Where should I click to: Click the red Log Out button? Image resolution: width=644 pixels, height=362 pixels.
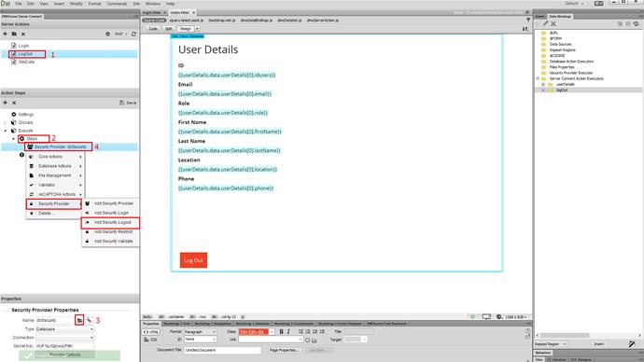pos(193,260)
